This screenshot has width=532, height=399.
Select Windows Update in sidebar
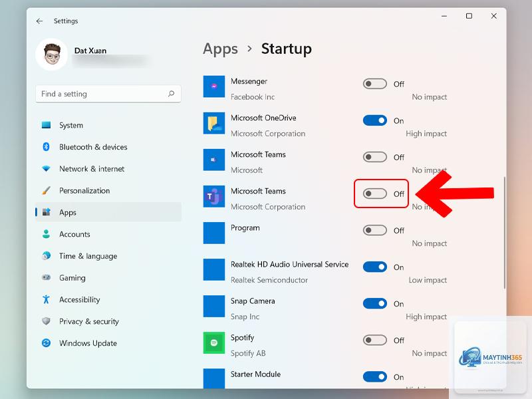tap(108, 342)
